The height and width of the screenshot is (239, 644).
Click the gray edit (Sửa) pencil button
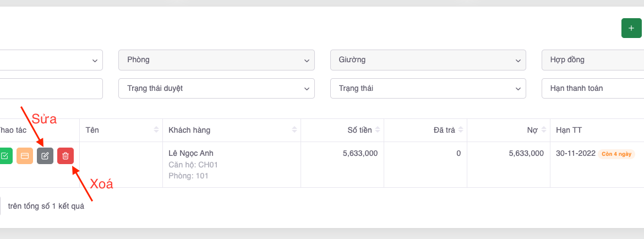[x=45, y=156]
